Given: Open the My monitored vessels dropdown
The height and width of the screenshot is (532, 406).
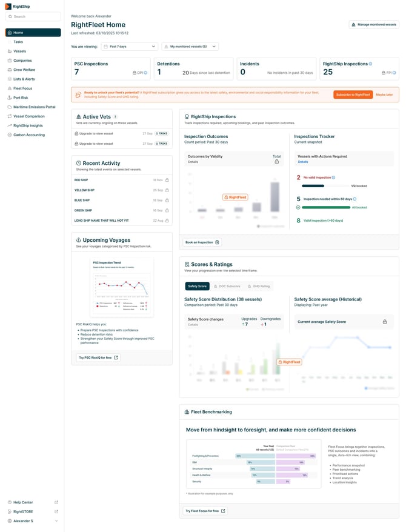Looking at the screenshot, I should pyautogui.click(x=190, y=46).
